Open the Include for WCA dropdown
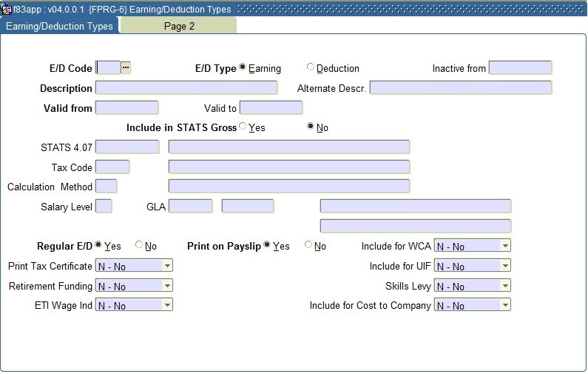Screen dimensions: 588x374 [505, 246]
